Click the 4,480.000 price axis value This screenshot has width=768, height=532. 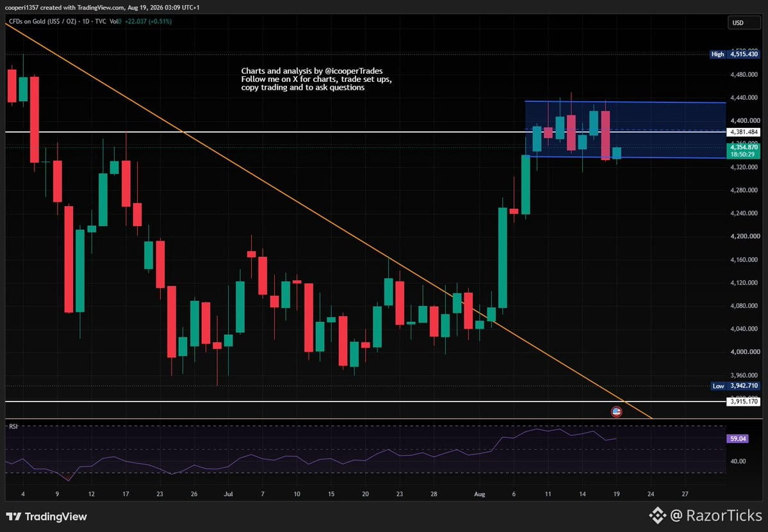coord(744,74)
